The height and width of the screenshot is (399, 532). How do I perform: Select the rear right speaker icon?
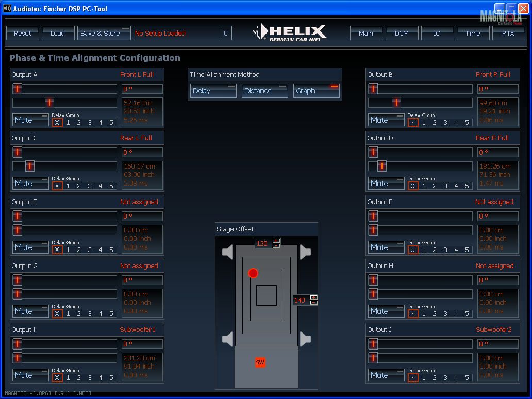point(305,339)
